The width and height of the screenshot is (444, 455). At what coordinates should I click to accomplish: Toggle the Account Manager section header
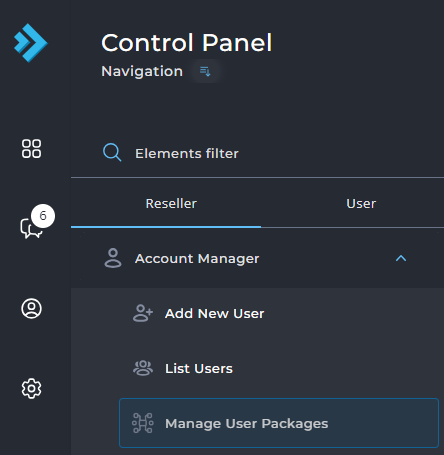(x=257, y=258)
